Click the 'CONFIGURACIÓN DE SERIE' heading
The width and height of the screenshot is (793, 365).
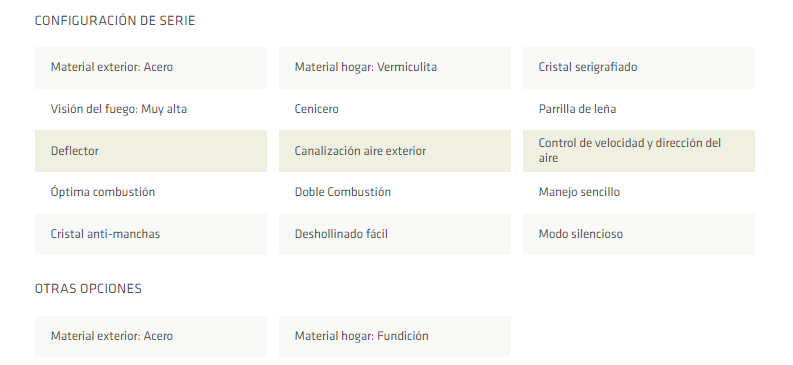click(115, 21)
